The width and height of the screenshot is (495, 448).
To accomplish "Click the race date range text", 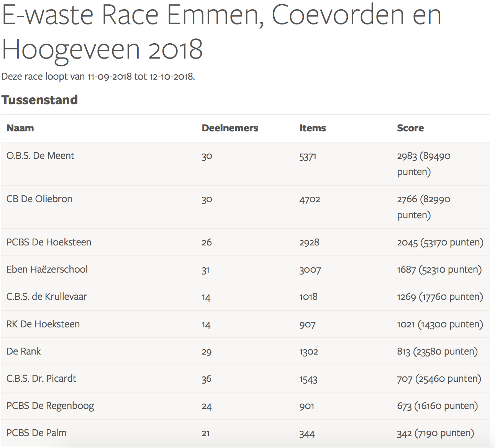I will pyautogui.click(x=98, y=77).
